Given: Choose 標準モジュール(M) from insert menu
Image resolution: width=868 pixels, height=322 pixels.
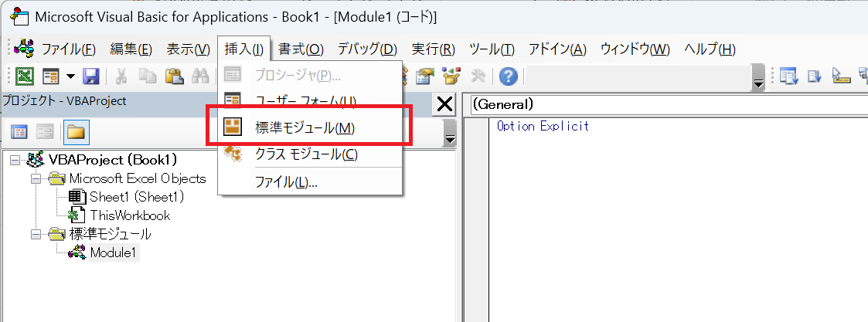Looking at the screenshot, I should [x=310, y=128].
